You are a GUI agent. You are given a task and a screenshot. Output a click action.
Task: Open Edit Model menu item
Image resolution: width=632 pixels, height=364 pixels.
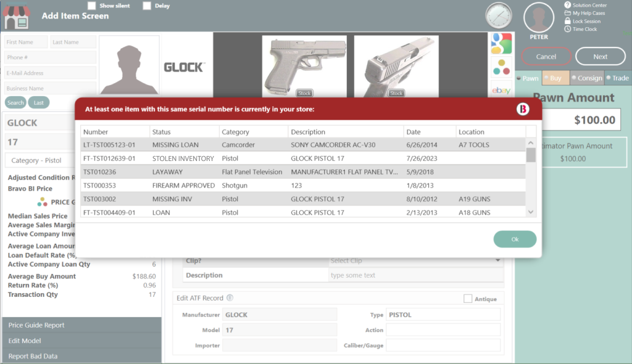click(82, 341)
